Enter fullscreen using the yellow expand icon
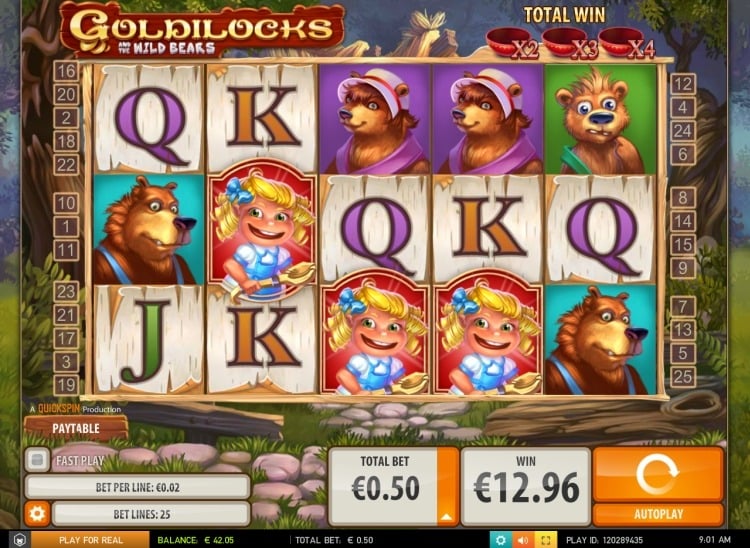The width and height of the screenshot is (750, 548). 545,540
